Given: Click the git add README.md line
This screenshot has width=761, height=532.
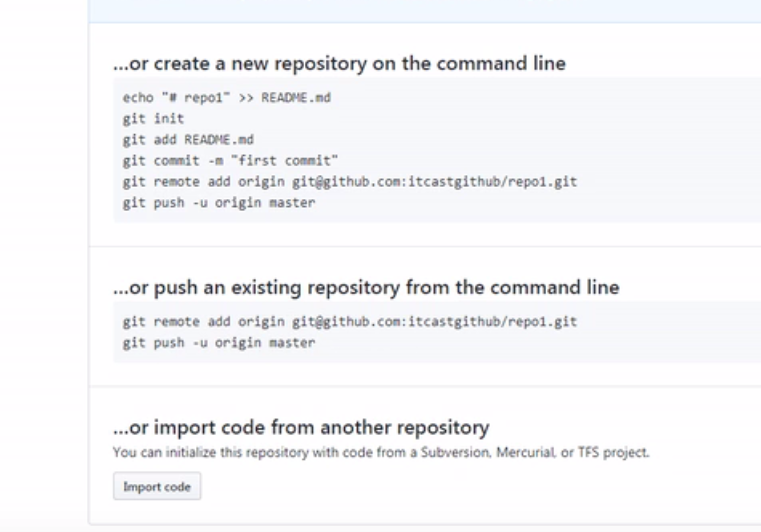Looking at the screenshot, I should (x=188, y=139).
